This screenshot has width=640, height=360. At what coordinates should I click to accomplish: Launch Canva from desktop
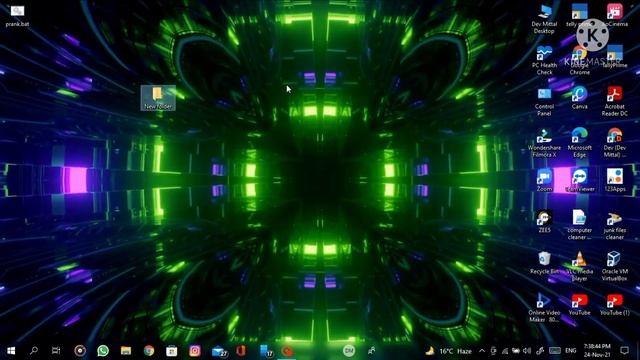(580, 98)
